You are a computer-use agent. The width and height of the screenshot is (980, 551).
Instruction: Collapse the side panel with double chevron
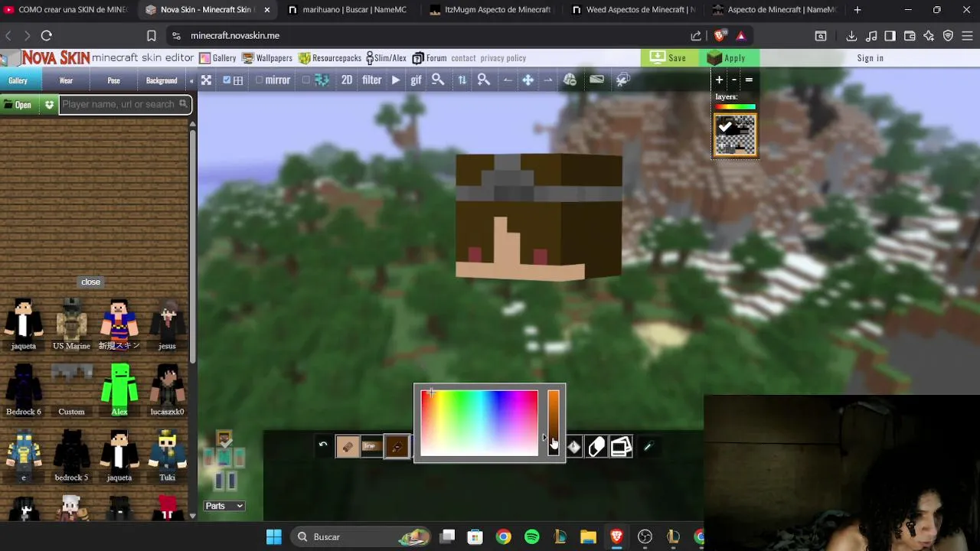click(x=191, y=80)
